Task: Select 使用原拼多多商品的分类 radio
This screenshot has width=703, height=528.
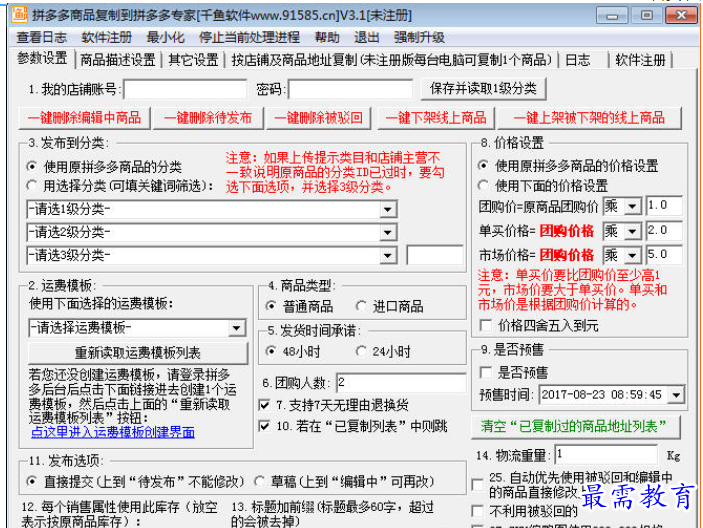Action: [32, 167]
